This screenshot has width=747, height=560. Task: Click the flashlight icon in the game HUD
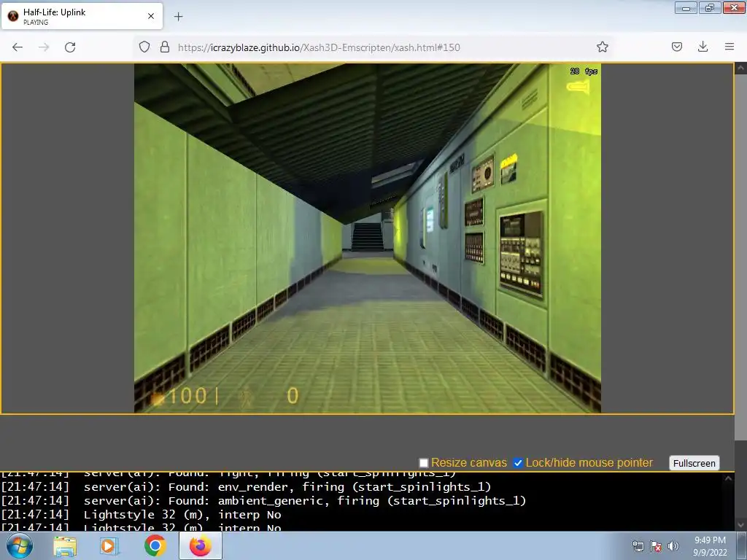(578, 87)
